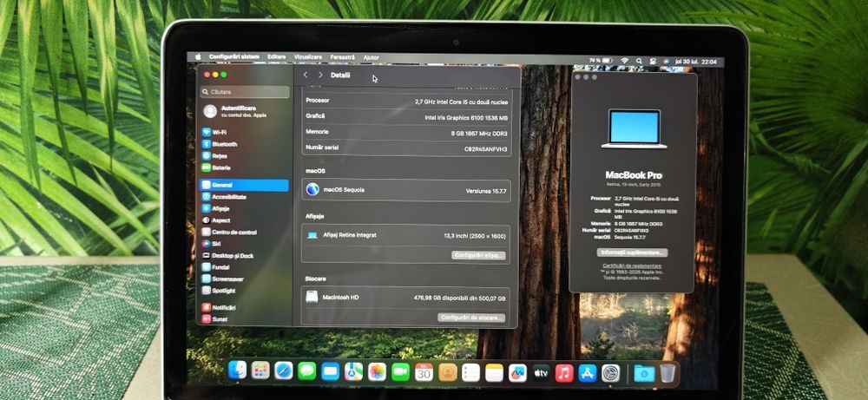Select General in settings sidebar

click(244, 186)
